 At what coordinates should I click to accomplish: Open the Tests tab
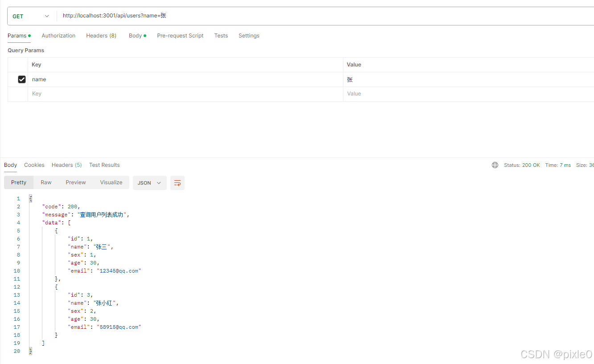(x=221, y=36)
